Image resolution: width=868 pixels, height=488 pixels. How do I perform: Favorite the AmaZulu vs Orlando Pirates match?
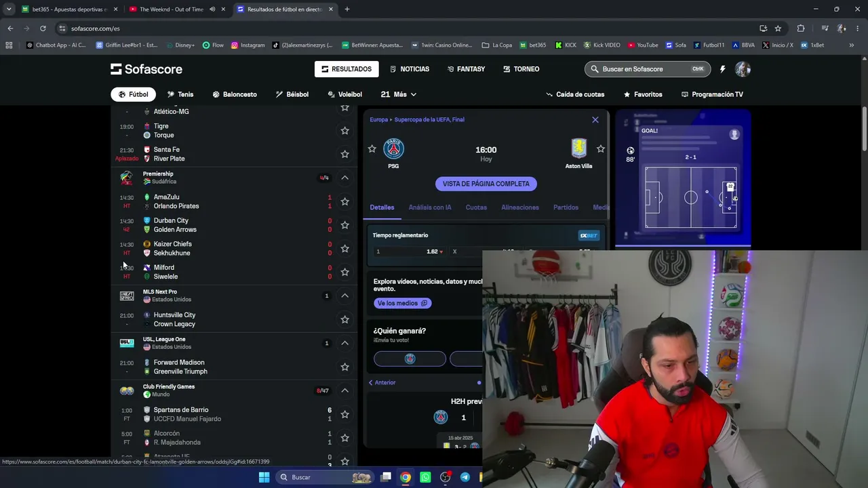344,201
